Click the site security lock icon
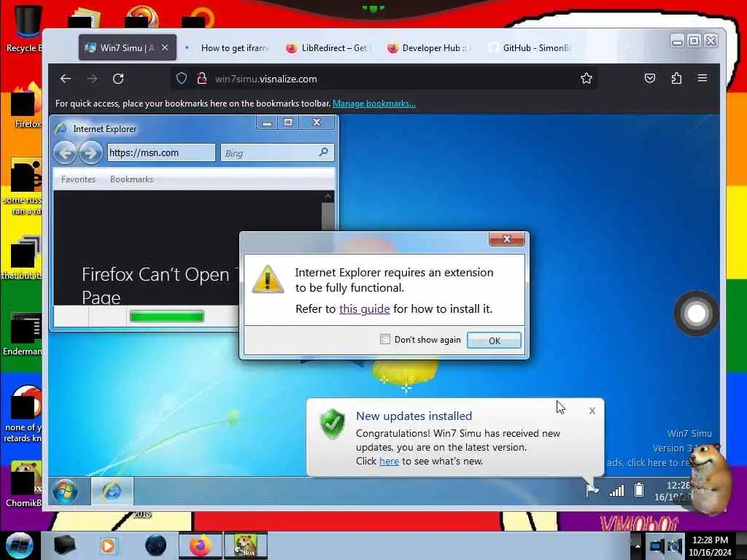This screenshot has height=560, width=747. (x=202, y=79)
